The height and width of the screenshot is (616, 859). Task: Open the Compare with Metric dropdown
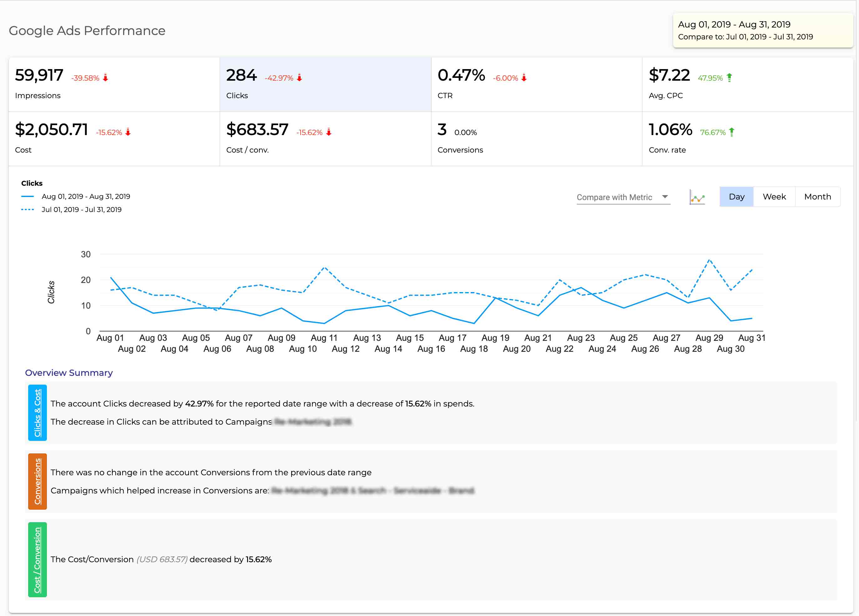coord(614,197)
